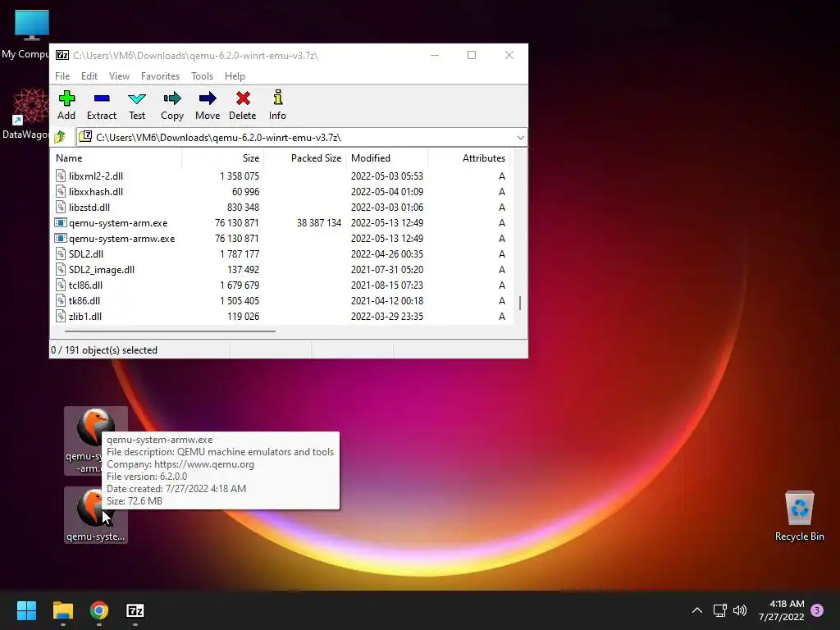Screen dimensions: 840x630
Task: Select libxml2-2.dll file icon
Action: [61, 176]
